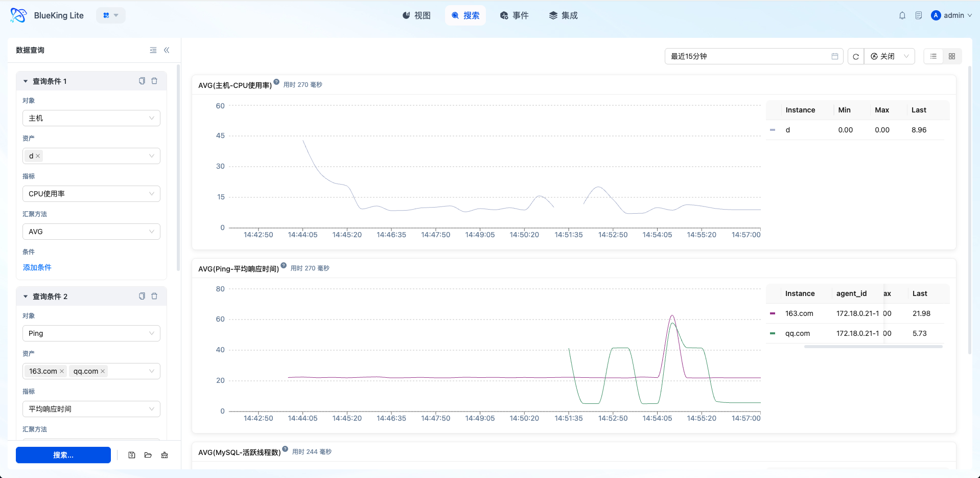Click the 添加条件 link
980x478 pixels.
click(x=37, y=267)
